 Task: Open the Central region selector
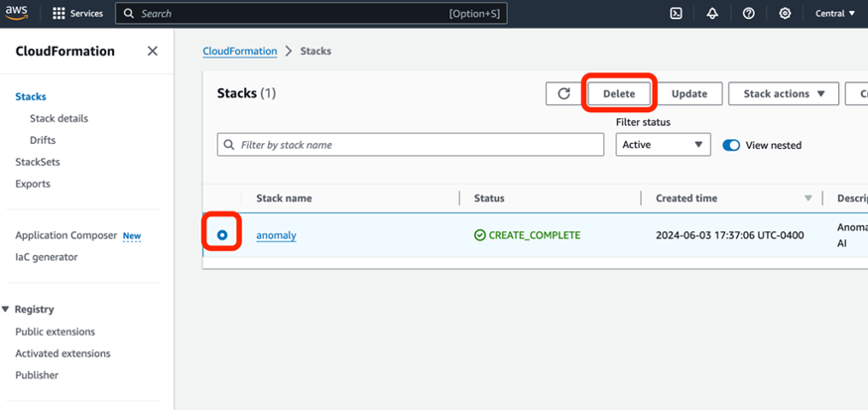pos(834,14)
